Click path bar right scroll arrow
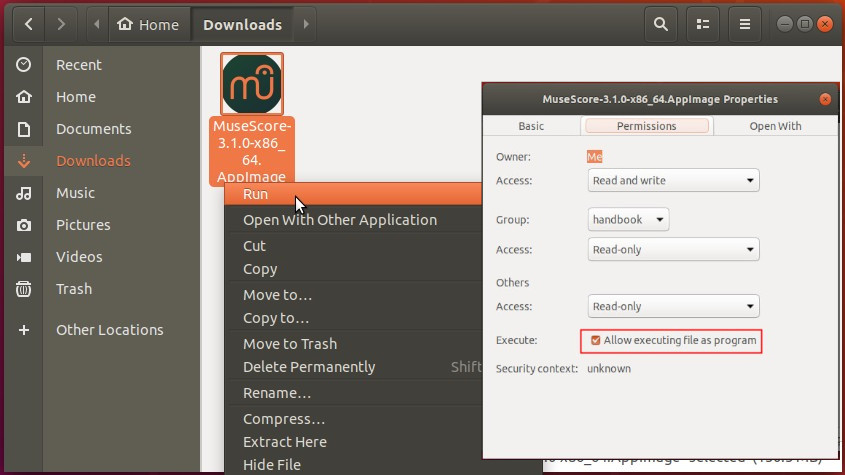 [306, 24]
